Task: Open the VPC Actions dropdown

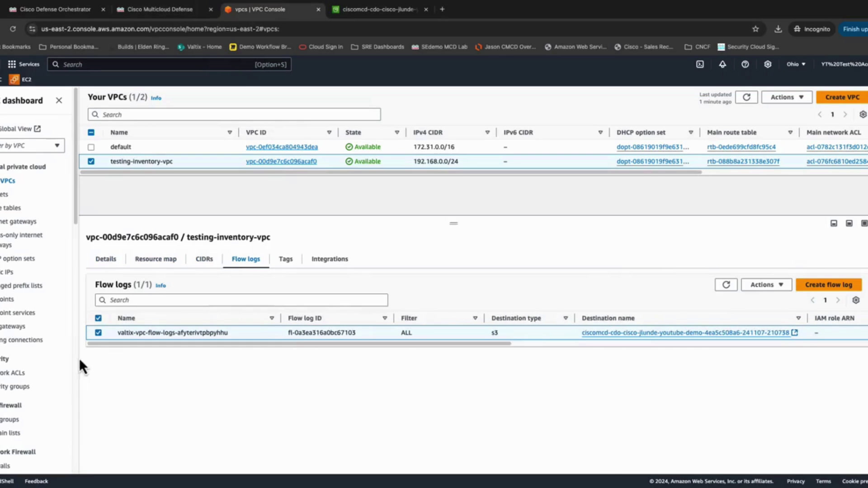Action: 787,97
